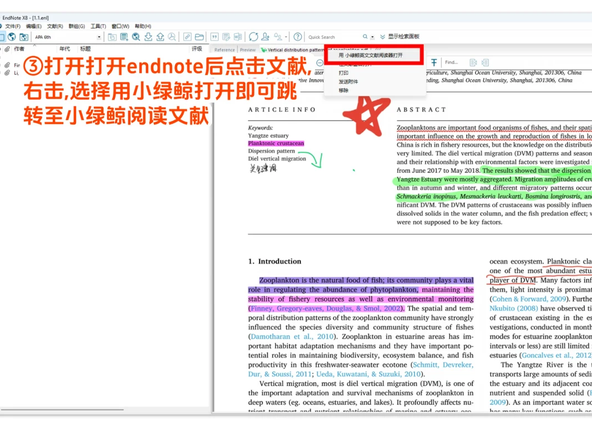The height and width of the screenshot is (430, 592).
Task: Open the 窗口(W) menu
Action: (120, 26)
